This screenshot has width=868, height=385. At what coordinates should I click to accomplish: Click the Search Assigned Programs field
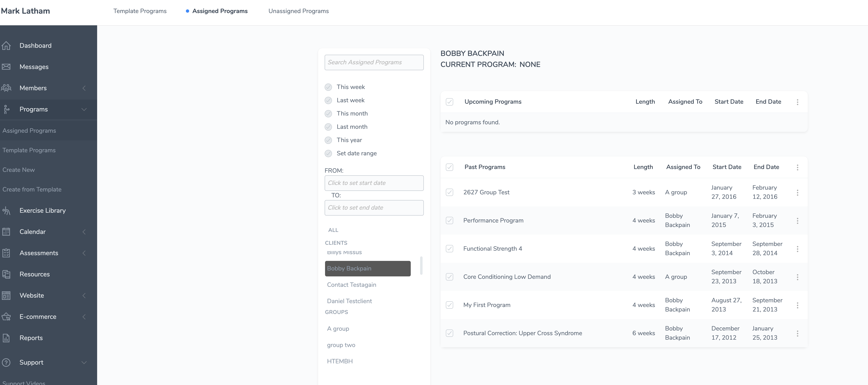[x=374, y=62]
